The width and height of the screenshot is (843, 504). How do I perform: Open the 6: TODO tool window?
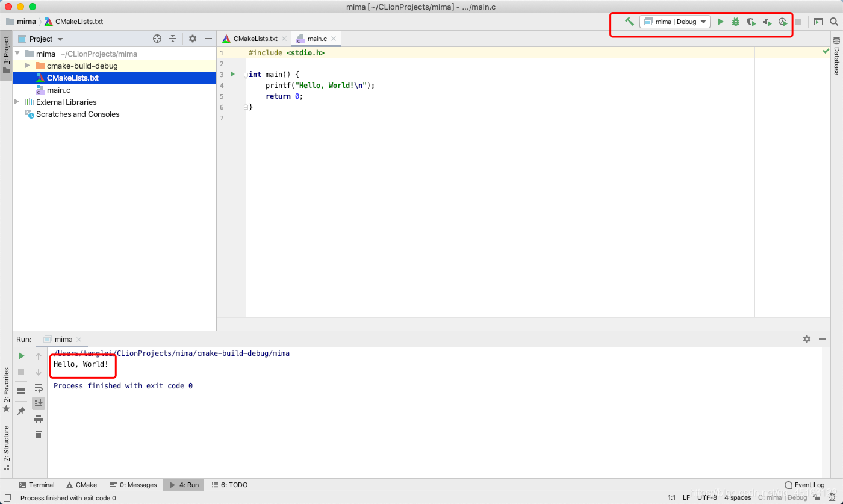coord(230,485)
